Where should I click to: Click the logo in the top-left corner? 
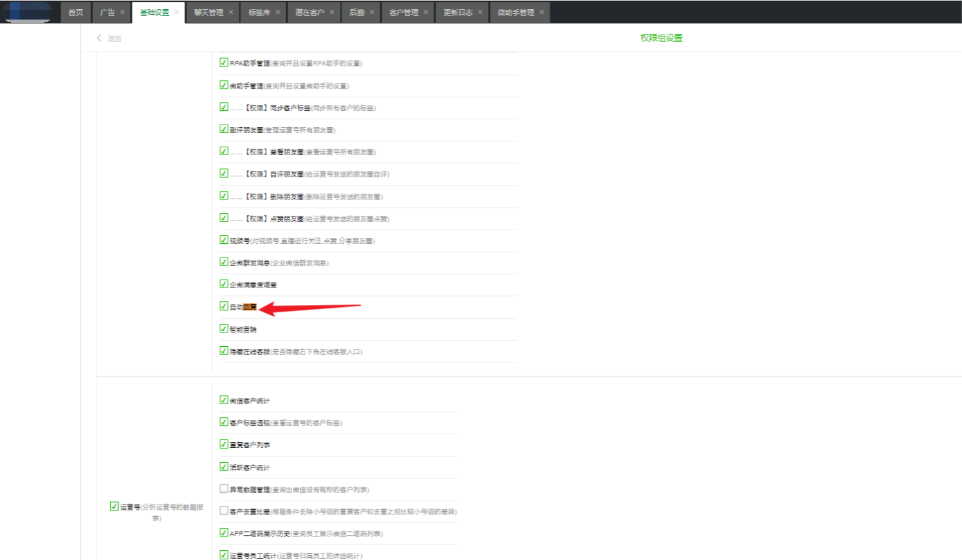pos(28,12)
